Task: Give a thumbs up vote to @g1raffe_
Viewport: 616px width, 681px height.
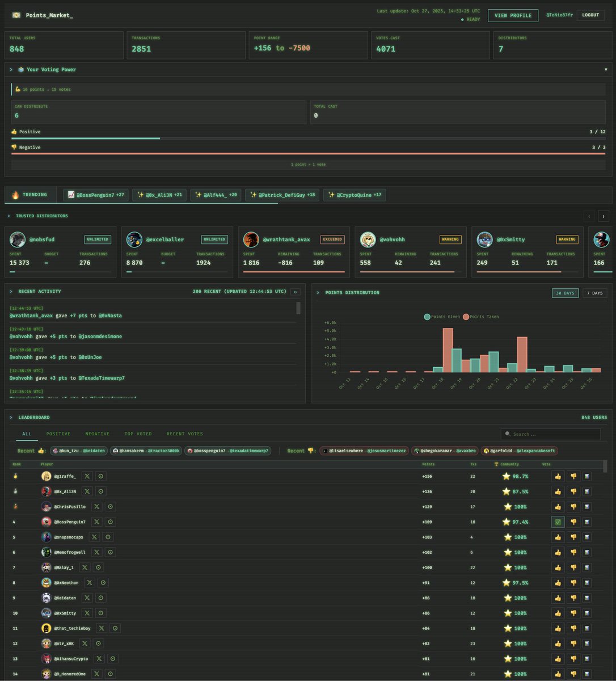Action: pos(558,476)
